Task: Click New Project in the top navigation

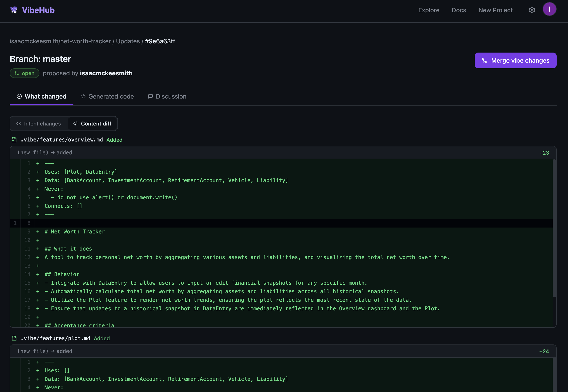Action: 495,10
